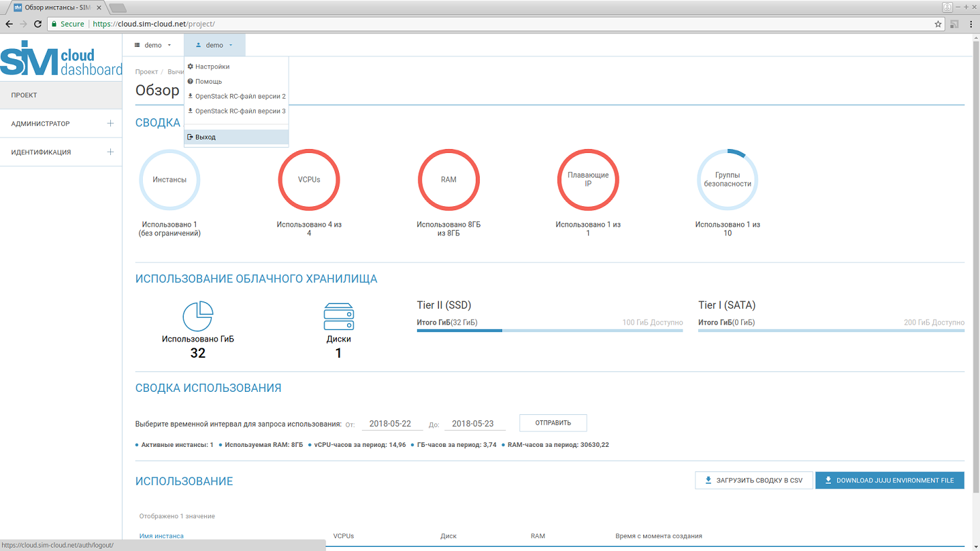Open the demo project dropdown

coord(153,46)
